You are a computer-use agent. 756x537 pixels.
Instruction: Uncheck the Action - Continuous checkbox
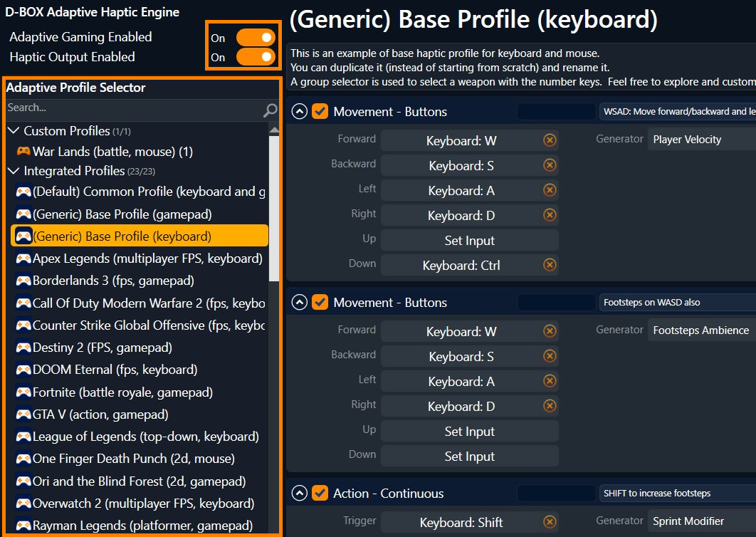pyautogui.click(x=320, y=494)
